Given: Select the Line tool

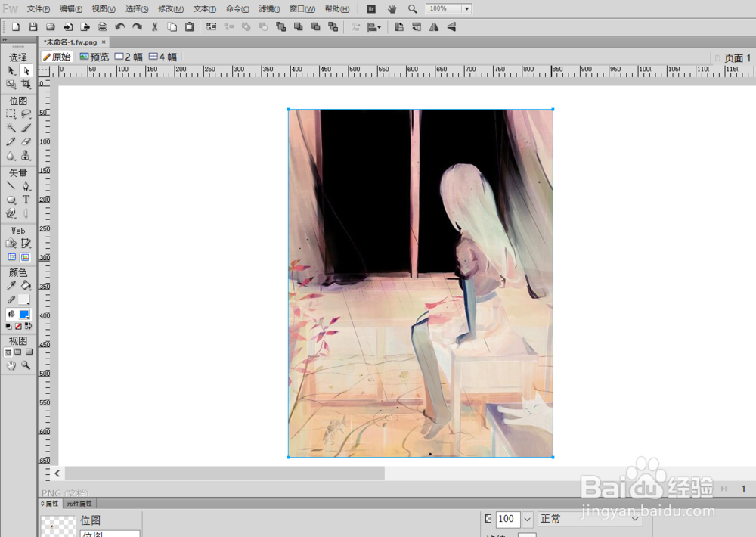Looking at the screenshot, I should click(11, 186).
